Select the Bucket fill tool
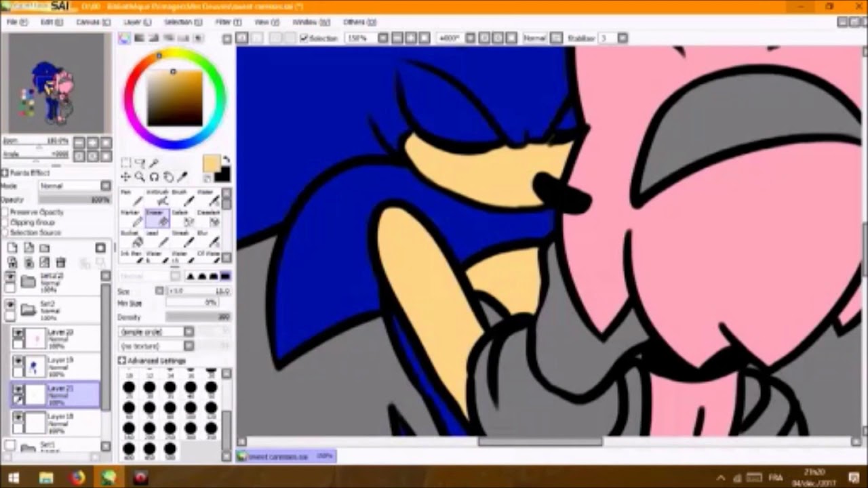The width and height of the screenshot is (868, 488). click(131, 239)
